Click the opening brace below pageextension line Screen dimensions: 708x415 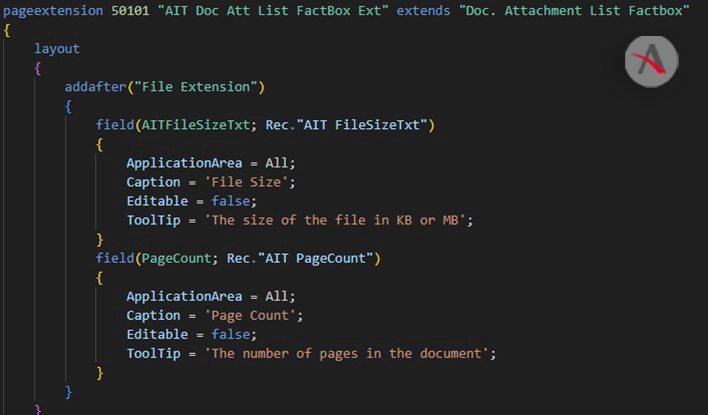click(x=7, y=30)
